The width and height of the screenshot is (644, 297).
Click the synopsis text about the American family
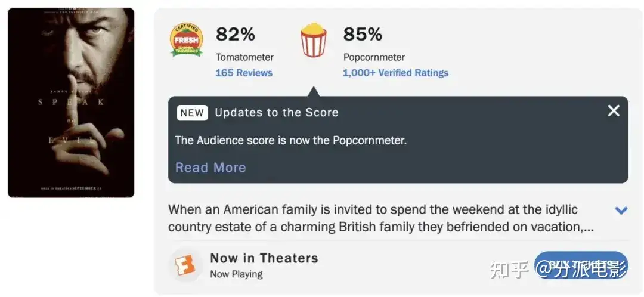(380, 218)
